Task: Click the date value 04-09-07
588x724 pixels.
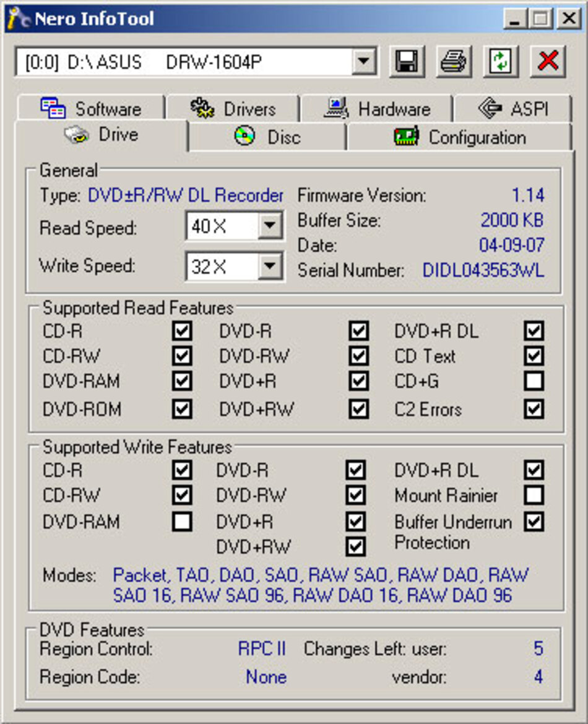Action: point(512,244)
